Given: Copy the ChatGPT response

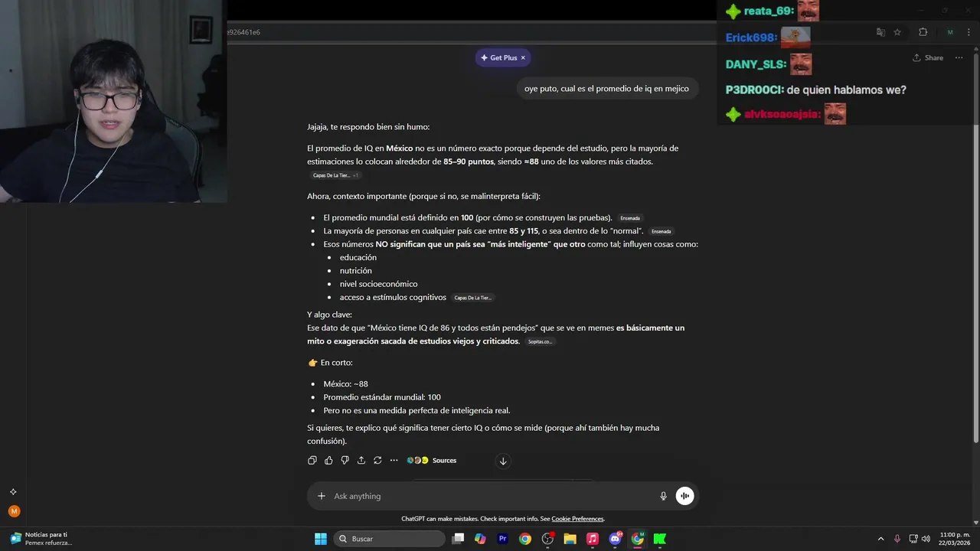Looking at the screenshot, I should (x=312, y=460).
